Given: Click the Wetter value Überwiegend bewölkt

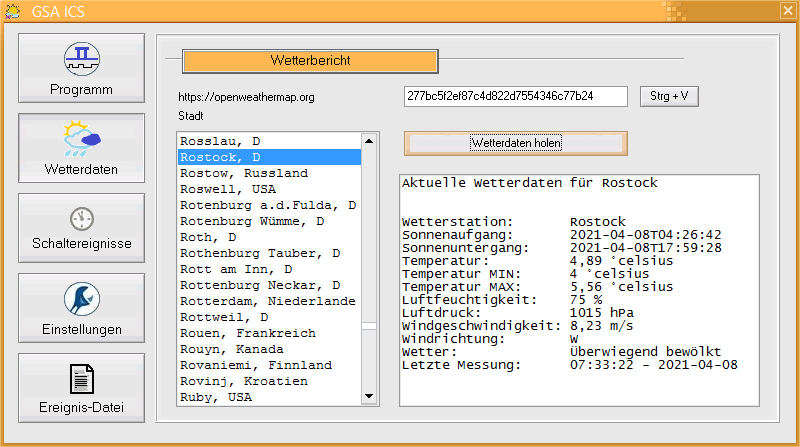Looking at the screenshot, I should [x=645, y=352].
